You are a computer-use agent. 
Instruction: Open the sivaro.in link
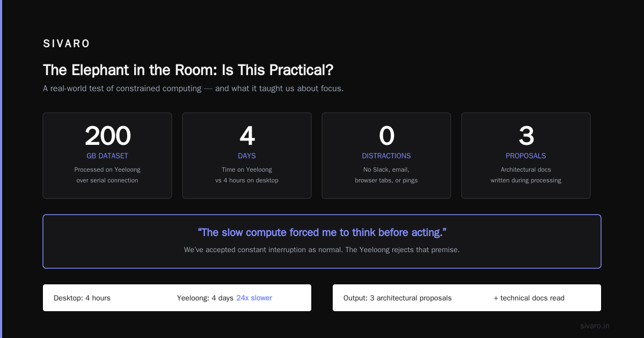click(595, 326)
